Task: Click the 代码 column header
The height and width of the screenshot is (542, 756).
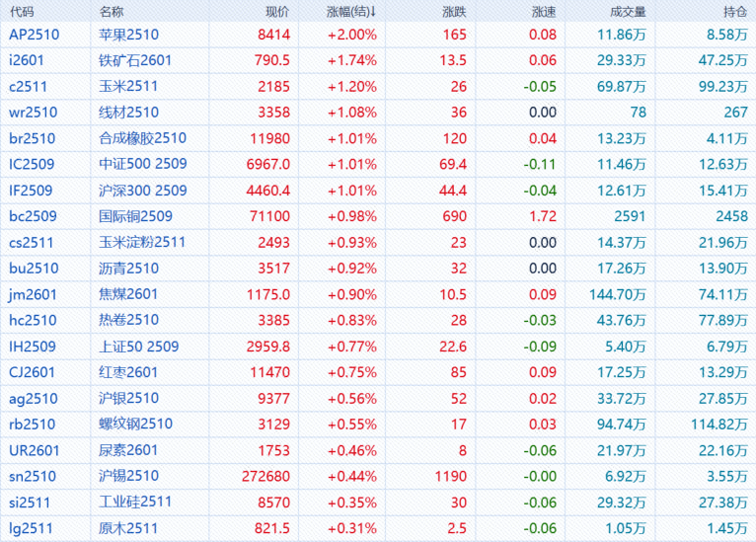Action: pyautogui.click(x=22, y=12)
